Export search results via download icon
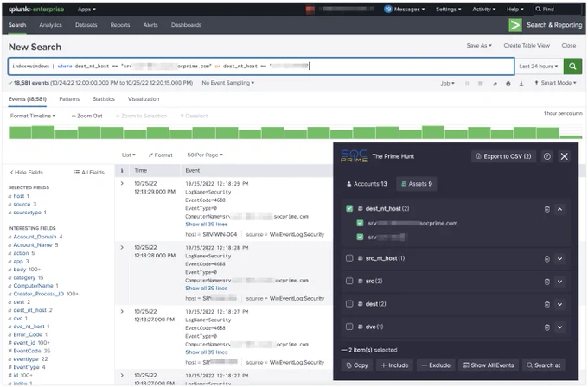The height and width of the screenshot is (387, 588). click(x=521, y=83)
